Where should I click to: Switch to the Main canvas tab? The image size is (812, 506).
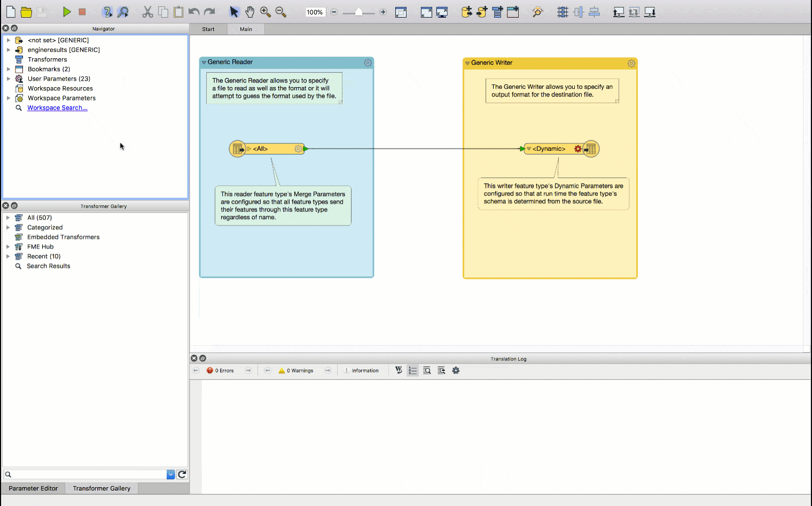click(x=246, y=29)
